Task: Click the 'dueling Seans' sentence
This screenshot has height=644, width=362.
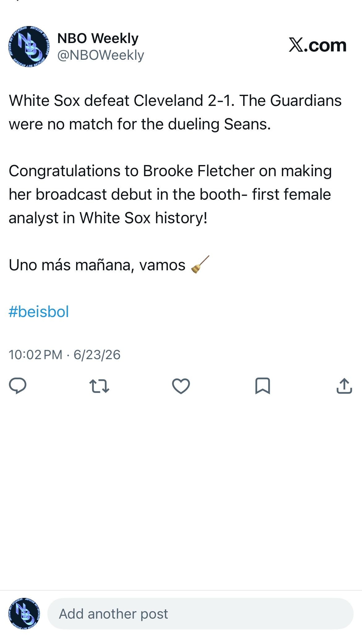Action: pos(140,124)
